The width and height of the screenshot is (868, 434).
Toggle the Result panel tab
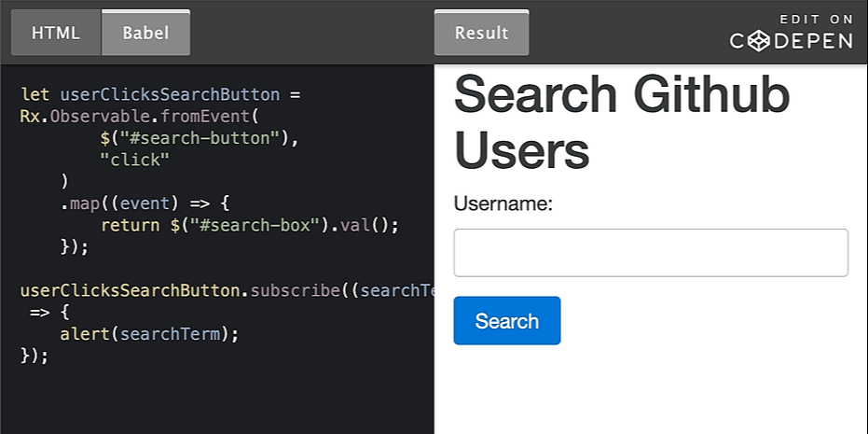point(481,33)
